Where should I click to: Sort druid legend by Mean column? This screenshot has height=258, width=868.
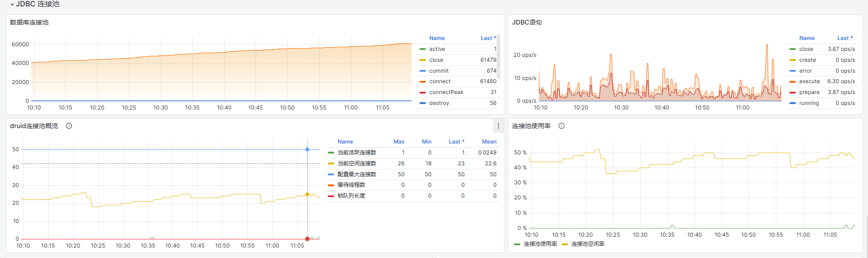489,142
